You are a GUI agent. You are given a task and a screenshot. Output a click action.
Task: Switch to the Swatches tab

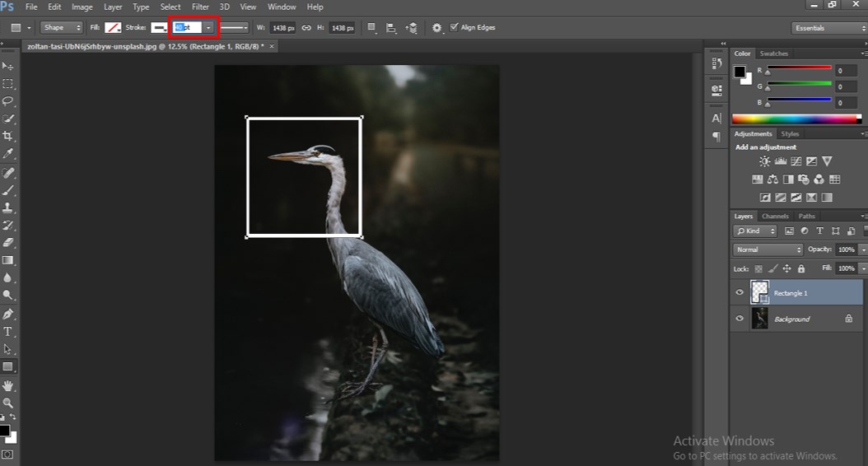point(773,54)
